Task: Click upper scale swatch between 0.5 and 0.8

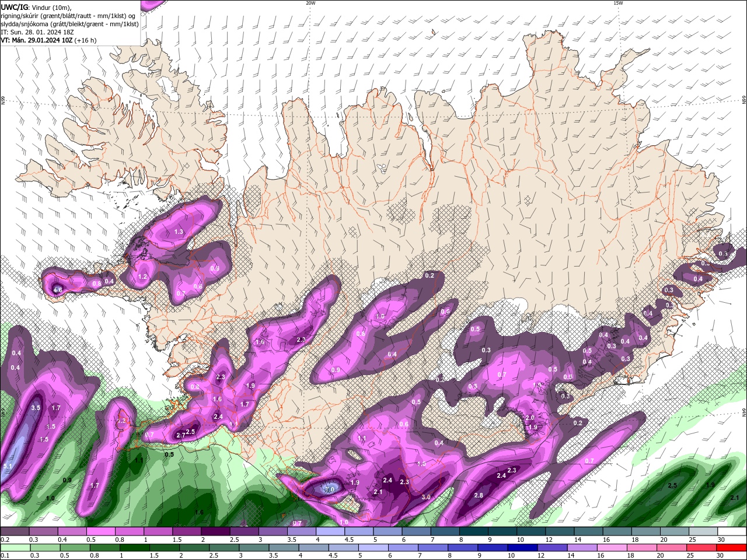Action: pyautogui.click(x=101, y=531)
